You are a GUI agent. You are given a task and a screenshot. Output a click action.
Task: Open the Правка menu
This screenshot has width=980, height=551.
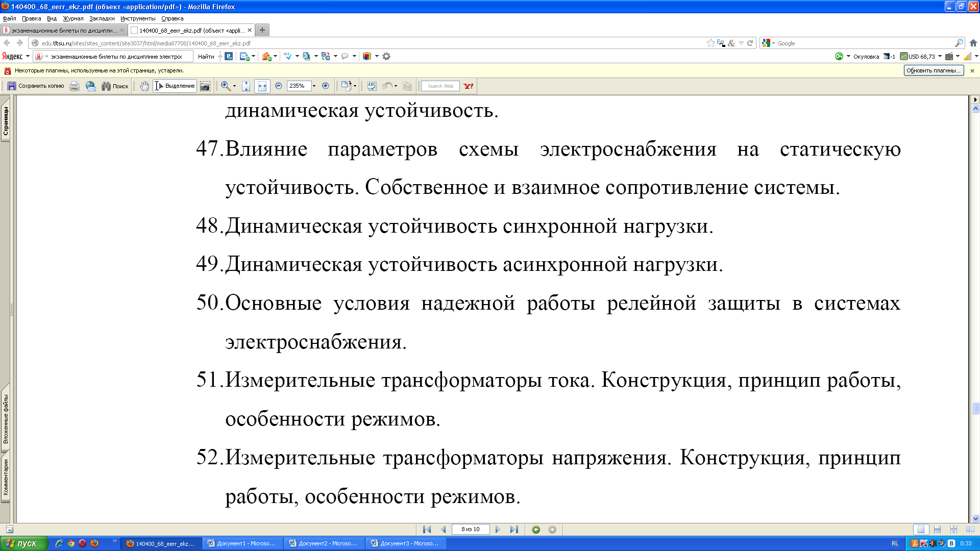tap(31, 18)
